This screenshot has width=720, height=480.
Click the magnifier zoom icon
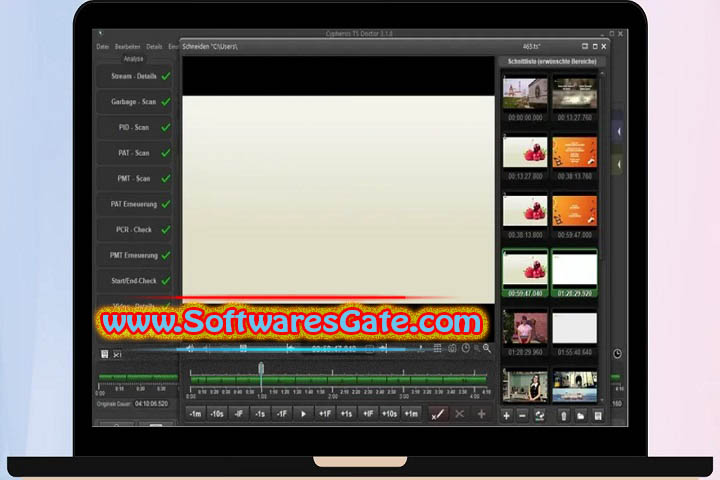coord(487,349)
